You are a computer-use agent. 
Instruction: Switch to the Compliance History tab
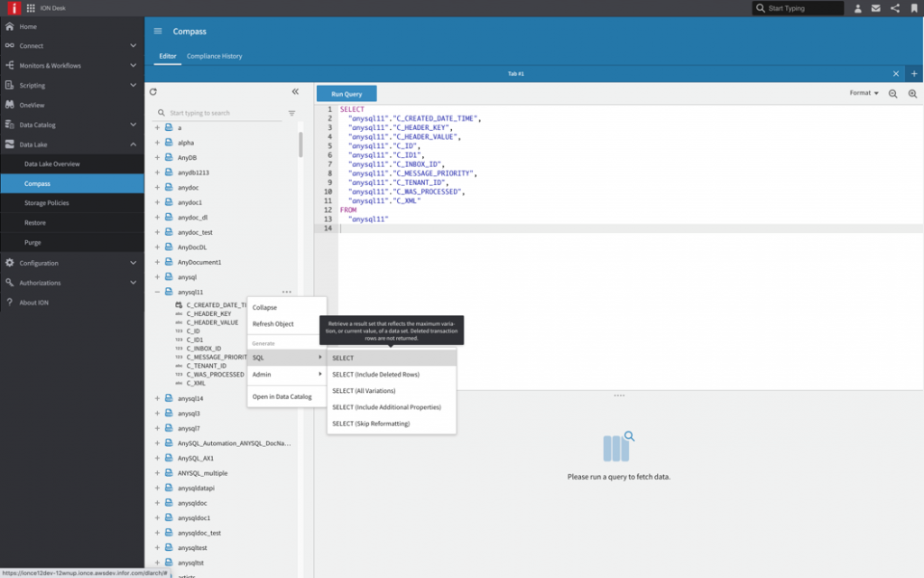[x=214, y=56]
